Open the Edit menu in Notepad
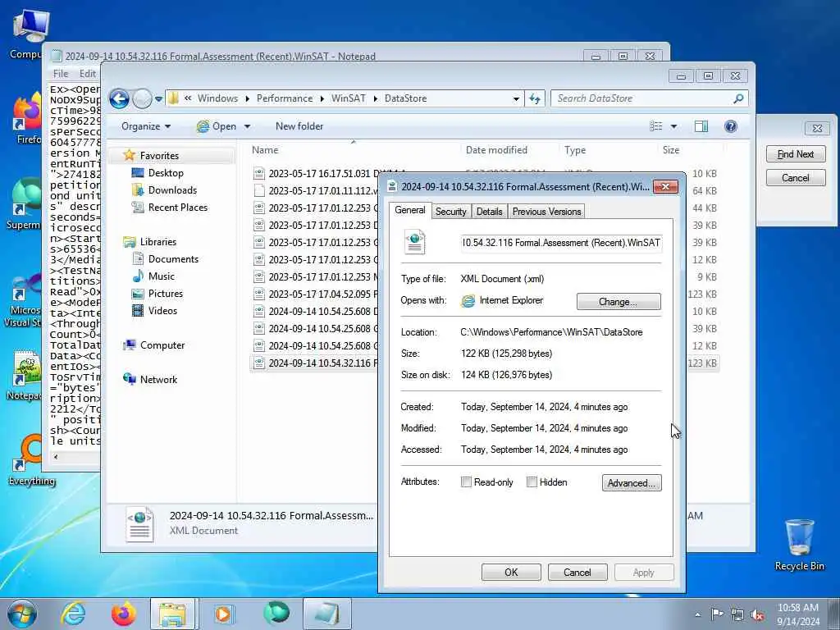 click(x=87, y=74)
